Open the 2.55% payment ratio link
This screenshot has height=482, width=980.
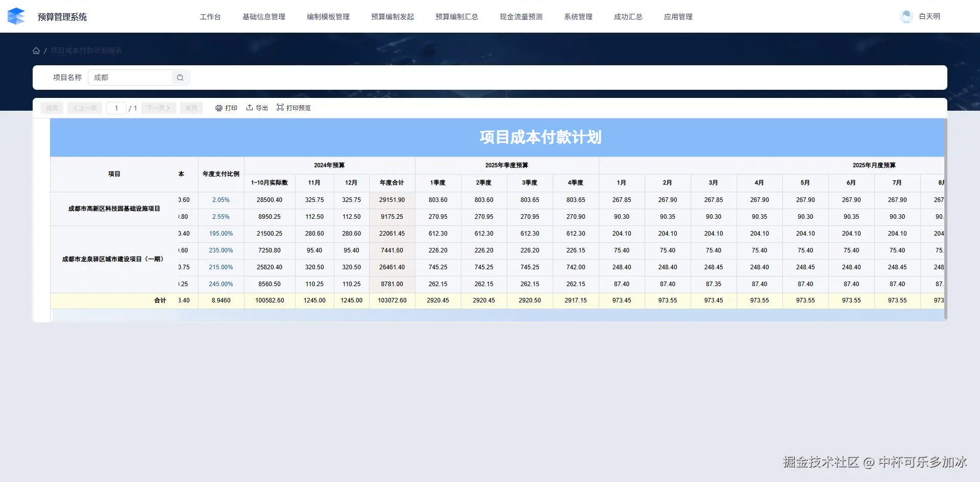point(221,217)
